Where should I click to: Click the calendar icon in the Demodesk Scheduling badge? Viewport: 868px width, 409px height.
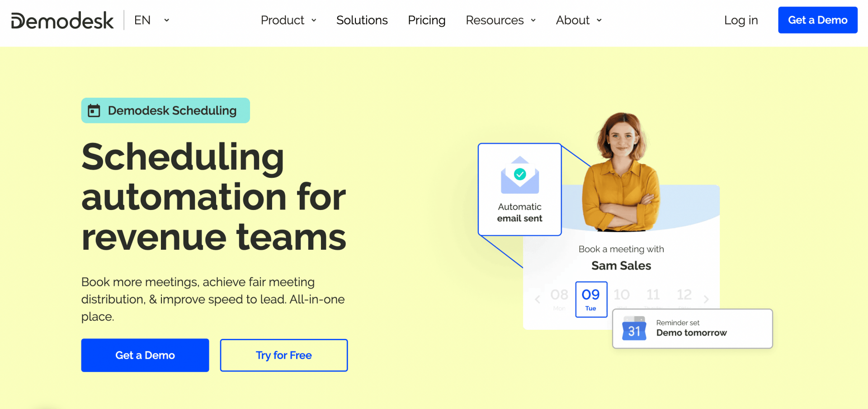[x=94, y=110]
